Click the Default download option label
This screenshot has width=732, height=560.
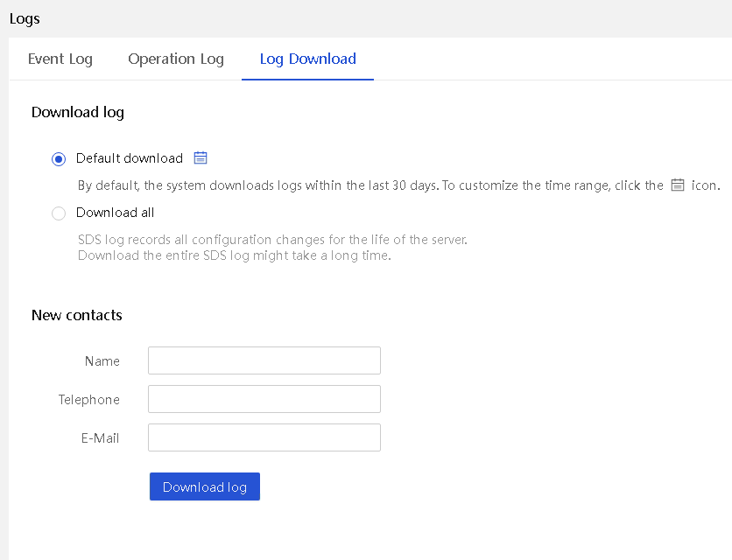[x=130, y=158]
